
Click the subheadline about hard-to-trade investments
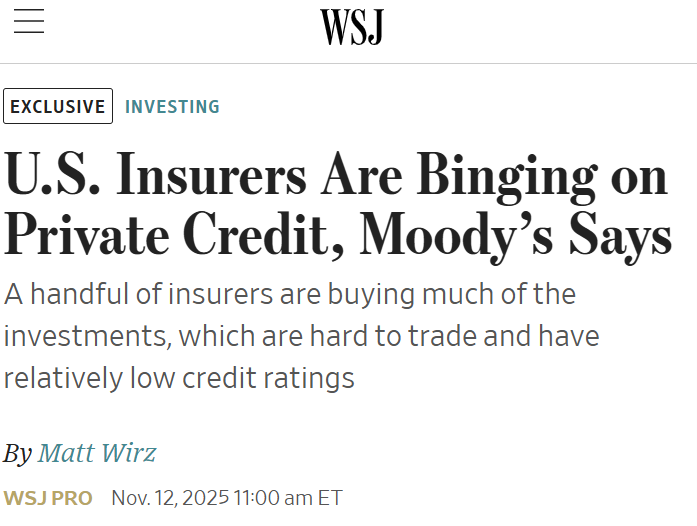point(301,336)
